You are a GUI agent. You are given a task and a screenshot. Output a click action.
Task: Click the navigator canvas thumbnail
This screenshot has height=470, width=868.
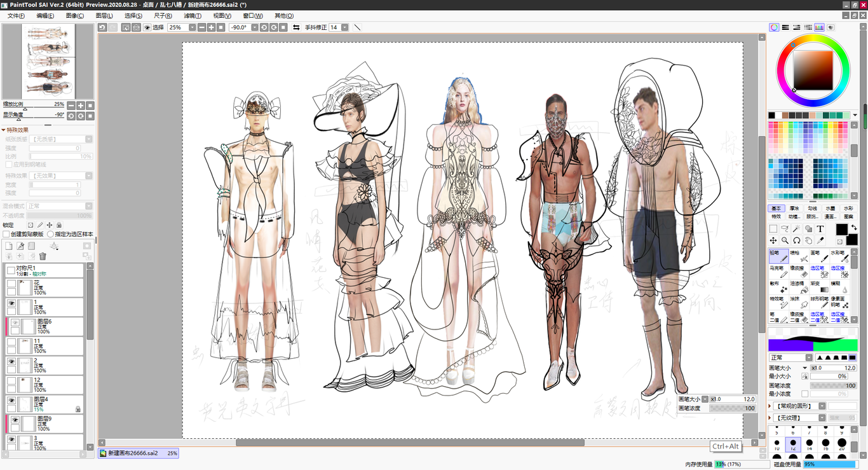pos(48,61)
